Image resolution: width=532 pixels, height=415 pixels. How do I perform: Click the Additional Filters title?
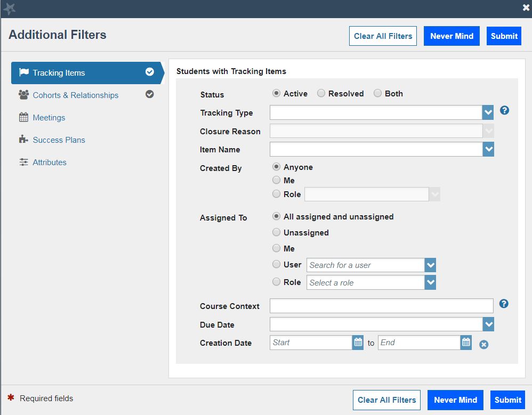click(x=58, y=35)
